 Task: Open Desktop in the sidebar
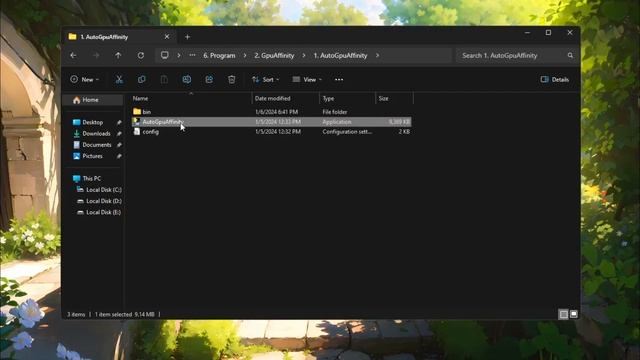93,122
